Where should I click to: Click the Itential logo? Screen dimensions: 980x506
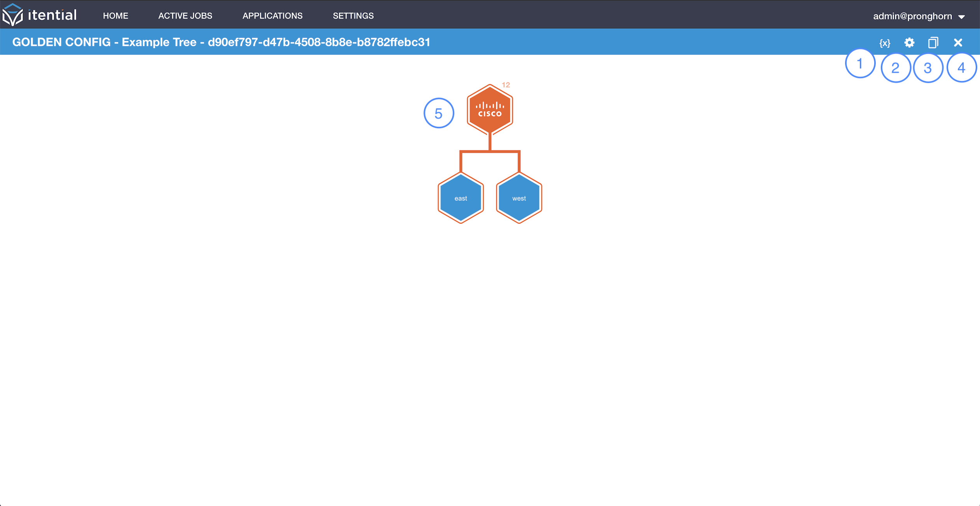pyautogui.click(x=39, y=15)
